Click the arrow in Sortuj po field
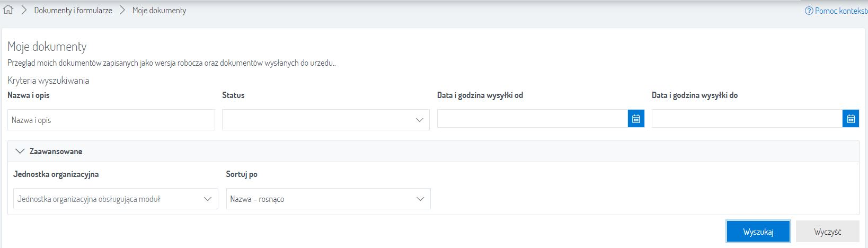This screenshot has height=248, width=868. (420, 199)
